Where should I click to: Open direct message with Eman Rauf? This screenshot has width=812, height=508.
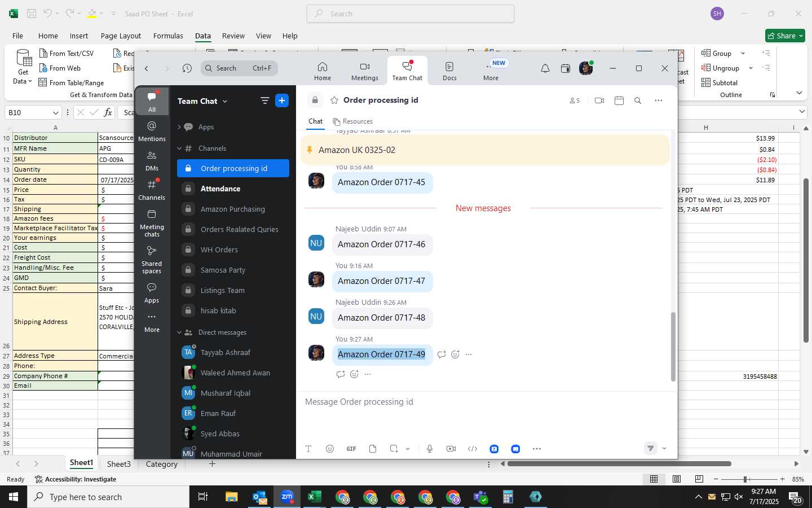233,413
